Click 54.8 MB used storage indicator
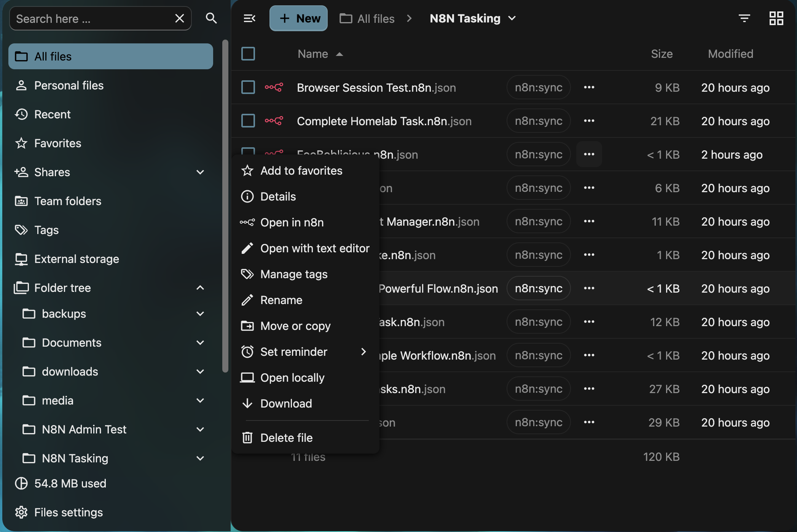This screenshot has width=797, height=532. tap(61, 483)
